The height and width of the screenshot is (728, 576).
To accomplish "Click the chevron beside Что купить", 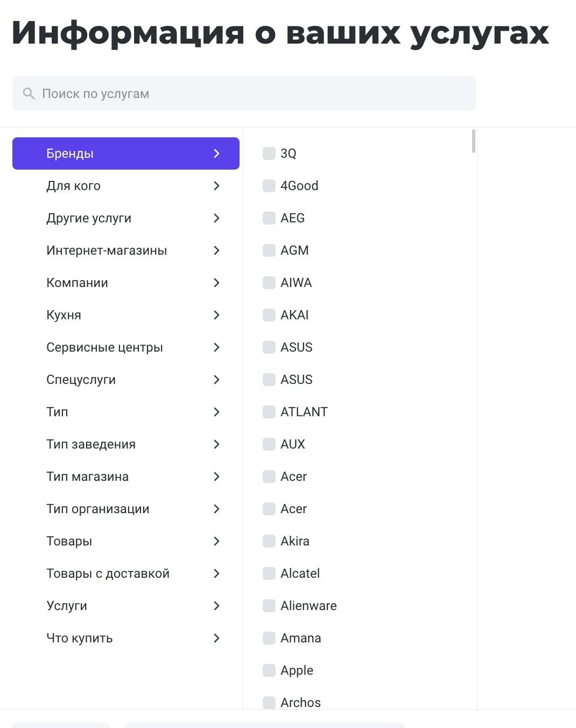I will (216, 638).
